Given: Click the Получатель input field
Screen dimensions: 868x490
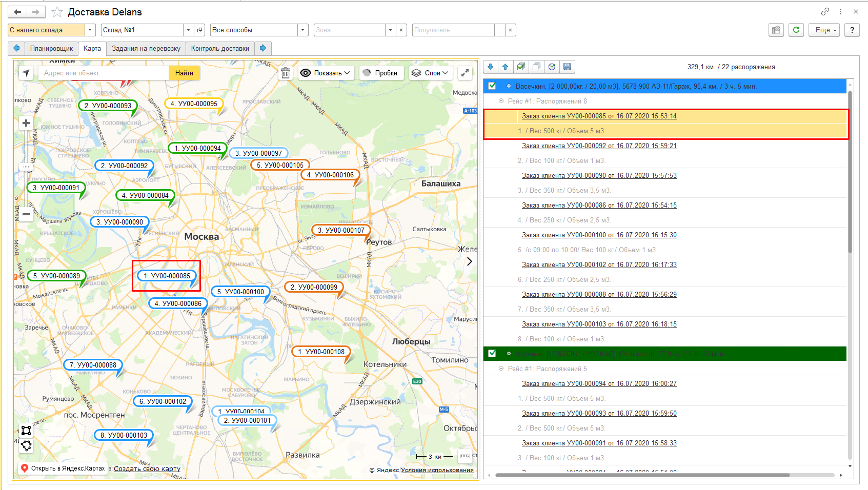Looking at the screenshot, I should point(453,30).
